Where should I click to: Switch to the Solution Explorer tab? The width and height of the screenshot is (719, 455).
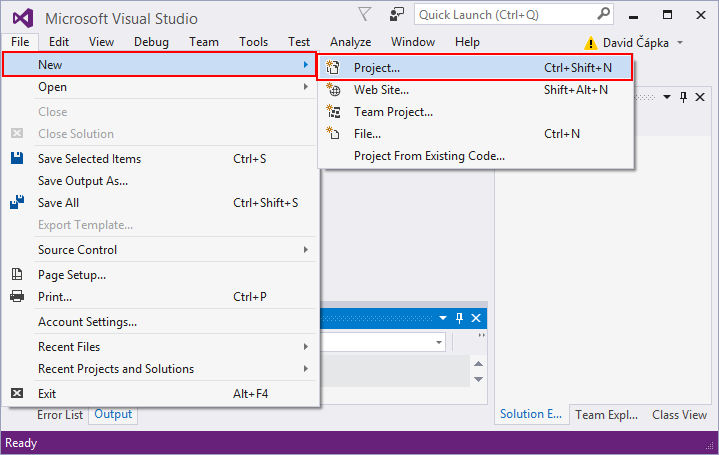[x=531, y=414]
